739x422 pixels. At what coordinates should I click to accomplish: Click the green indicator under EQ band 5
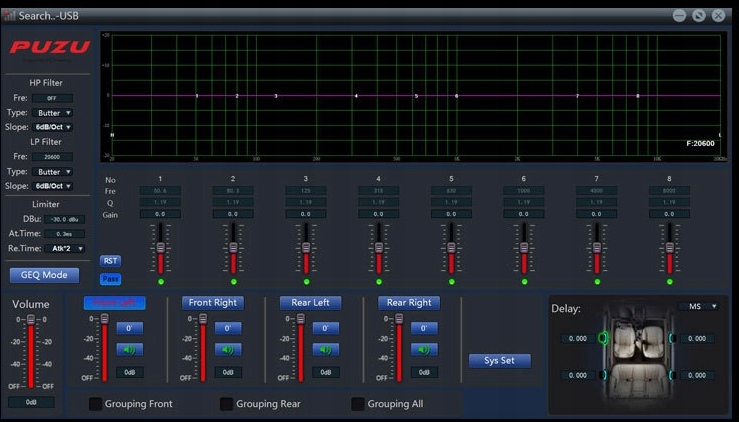pyautogui.click(x=451, y=282)
